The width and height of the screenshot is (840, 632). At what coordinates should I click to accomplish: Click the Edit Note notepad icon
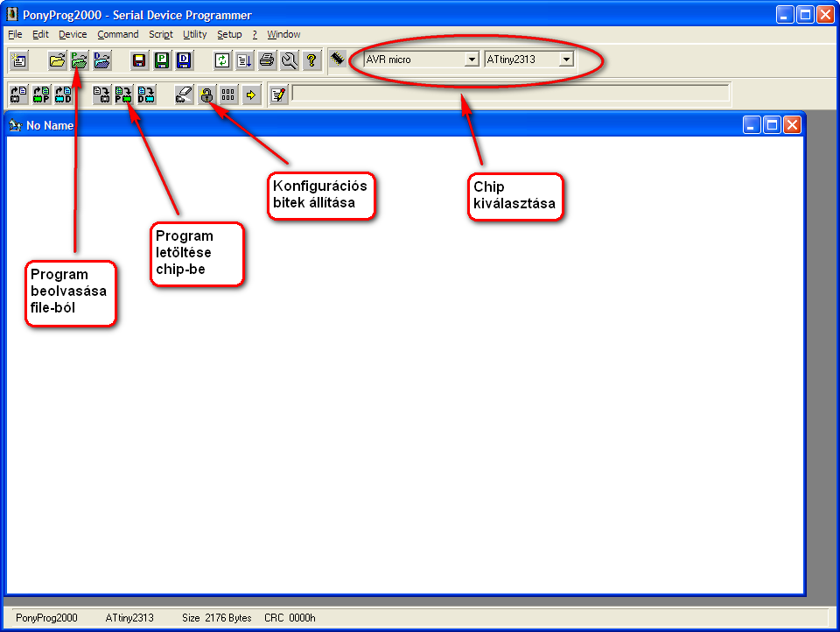coord(278,95)
